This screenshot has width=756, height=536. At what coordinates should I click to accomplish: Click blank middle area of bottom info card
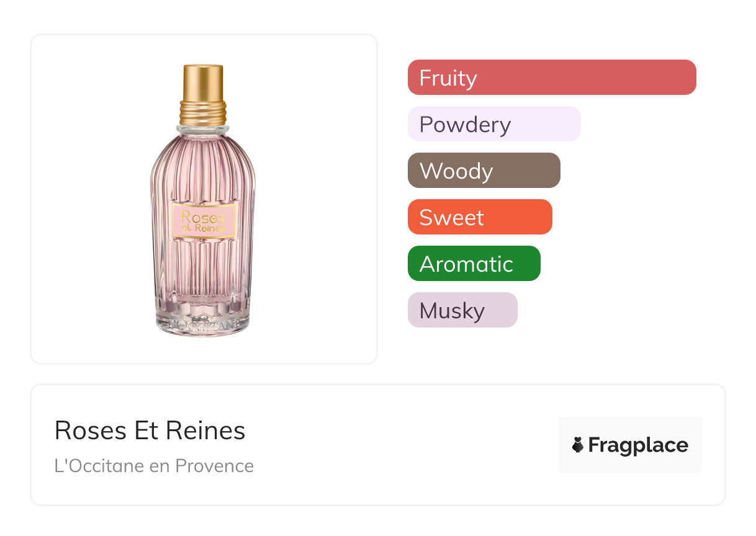403,445
